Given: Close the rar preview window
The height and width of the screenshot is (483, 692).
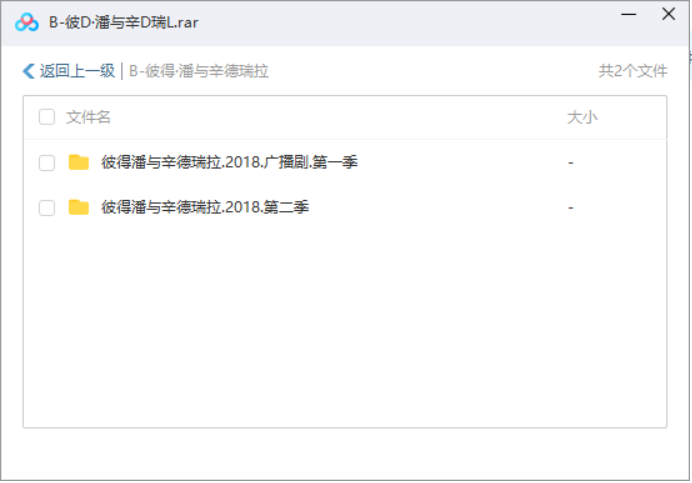Looking at the screenshot, I should [x=668, y=14].
